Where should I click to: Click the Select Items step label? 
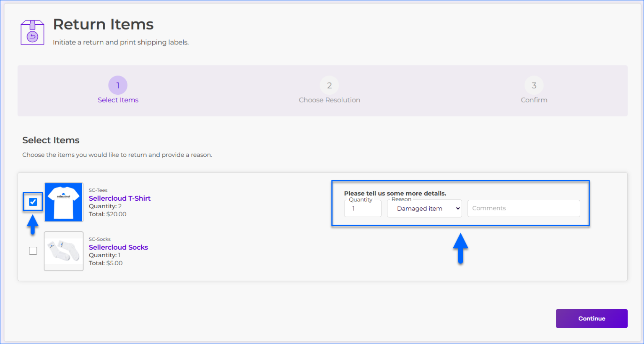coord(118,100)
